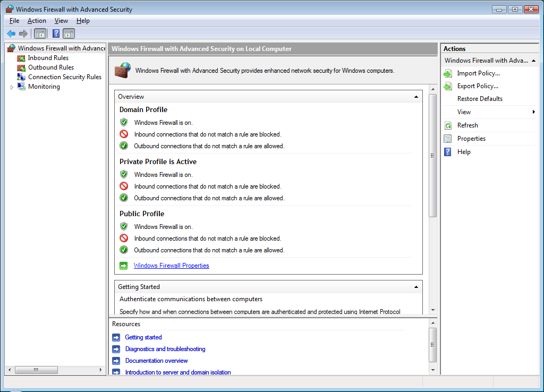Click the Refresh icon in Actions pane
Screen dimensions: 544x392
[x=448, y=125]
